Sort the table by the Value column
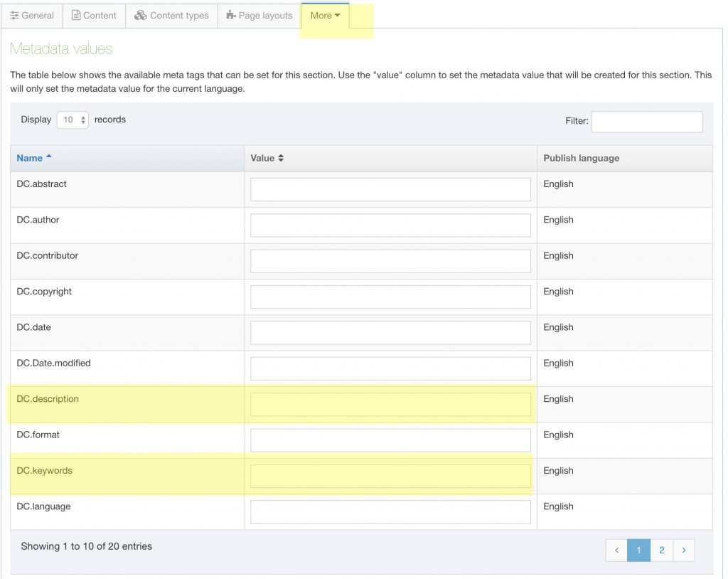The height and width of the screenshot is (579, 728). click(261, 158)
